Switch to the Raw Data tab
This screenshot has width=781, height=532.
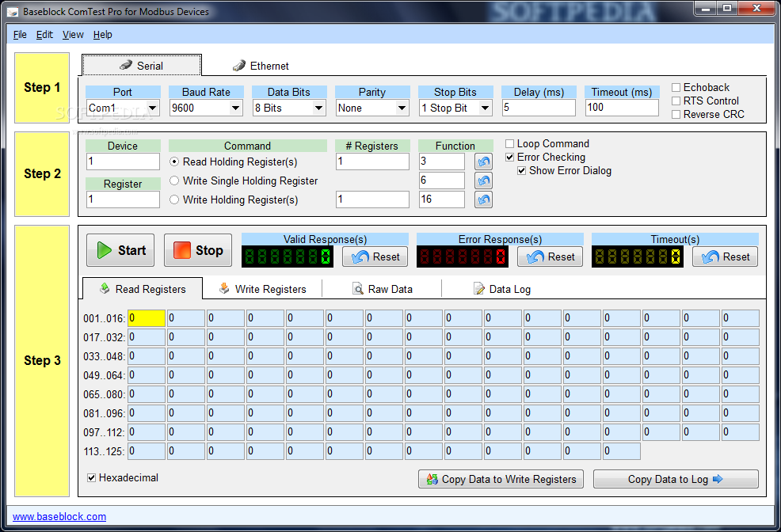[x=382, y=289]
